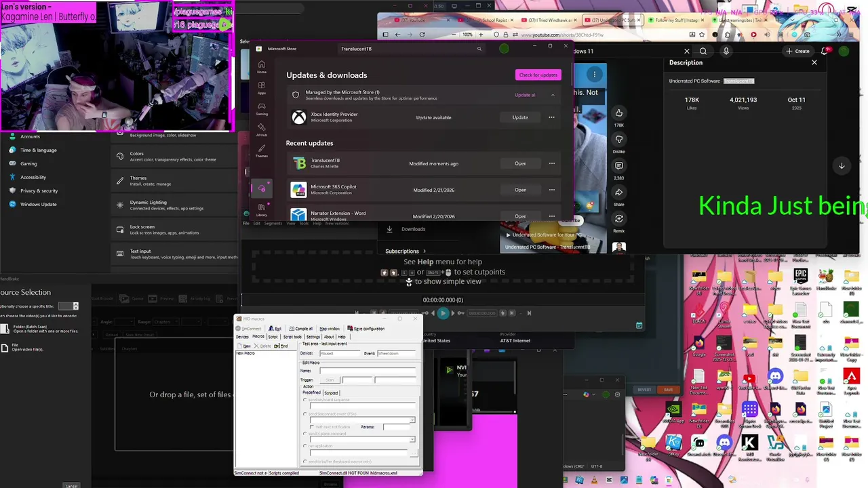This screenshot has width=868, height=488.
Task: Click New macro button in HID macros
Action: (244, 346)
